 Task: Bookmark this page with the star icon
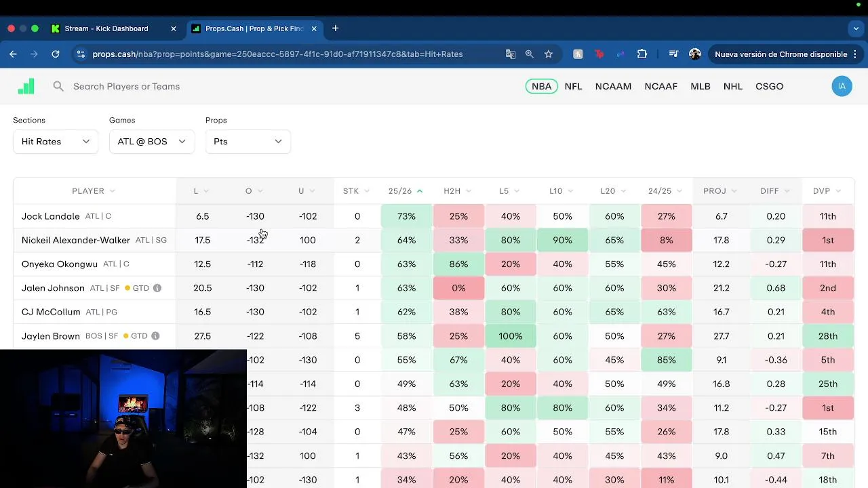549,54
